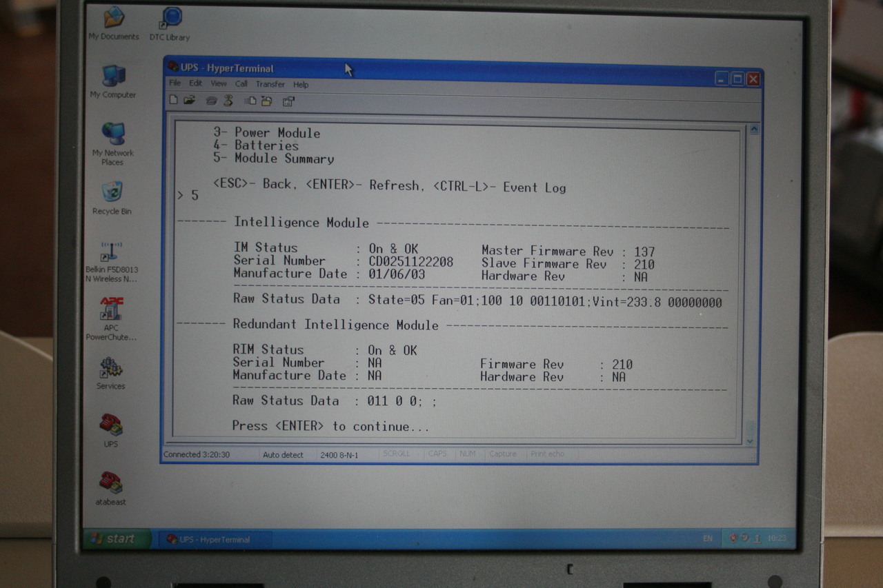883x588 pixels.
Task: Select the DTC Library desktop shortcut
Action: point(170,24)
